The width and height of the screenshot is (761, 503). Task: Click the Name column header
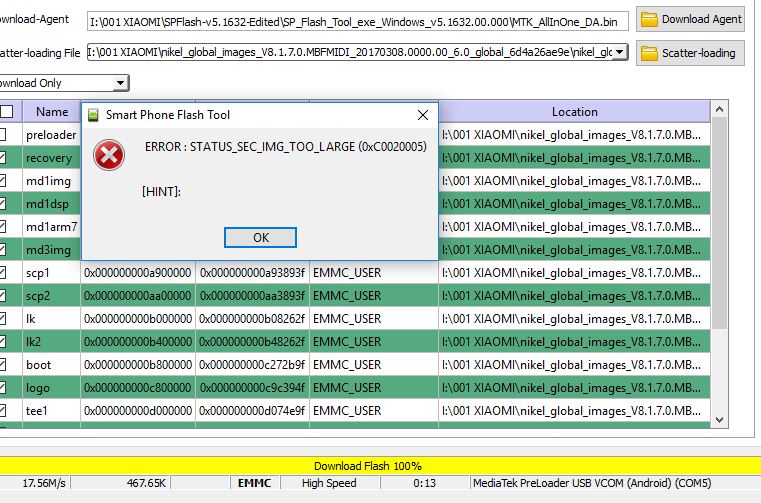[52, 112]
